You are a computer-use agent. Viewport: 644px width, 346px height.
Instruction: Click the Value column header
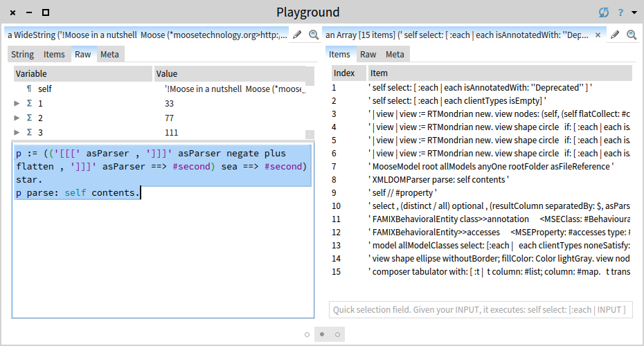tap(230, 74)
